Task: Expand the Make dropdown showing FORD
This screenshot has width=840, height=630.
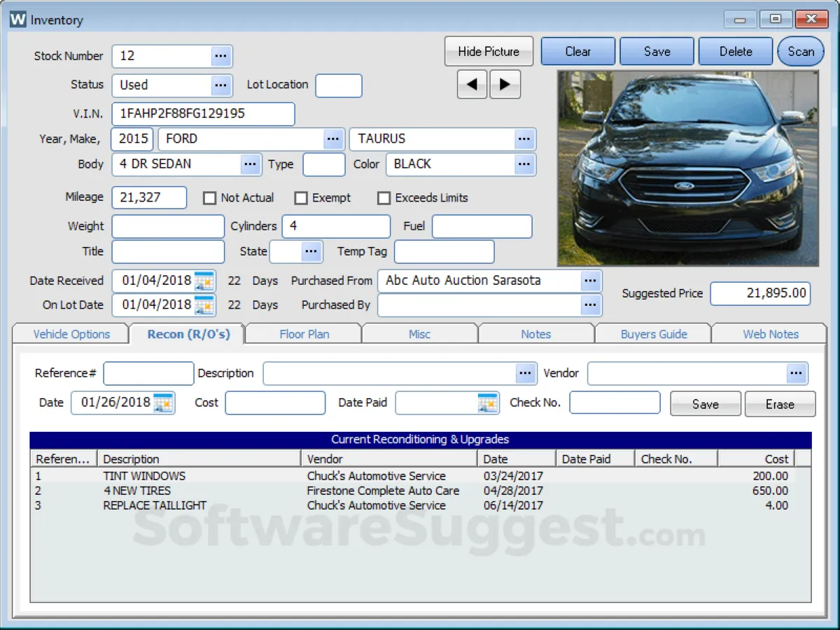Action: click(334, 139)
